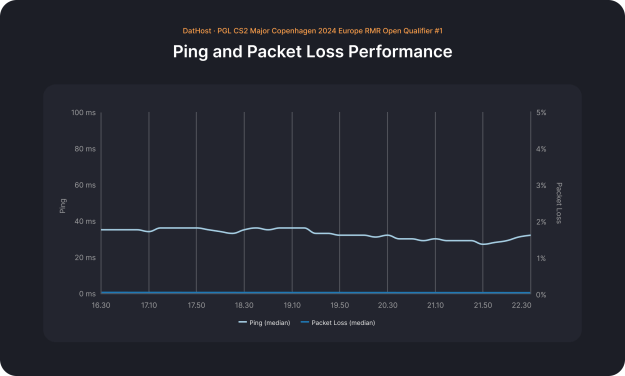The image size is (625, 376).
Task: Click the vertical Packet Loss axis title
Action: (x=559, y=203)
